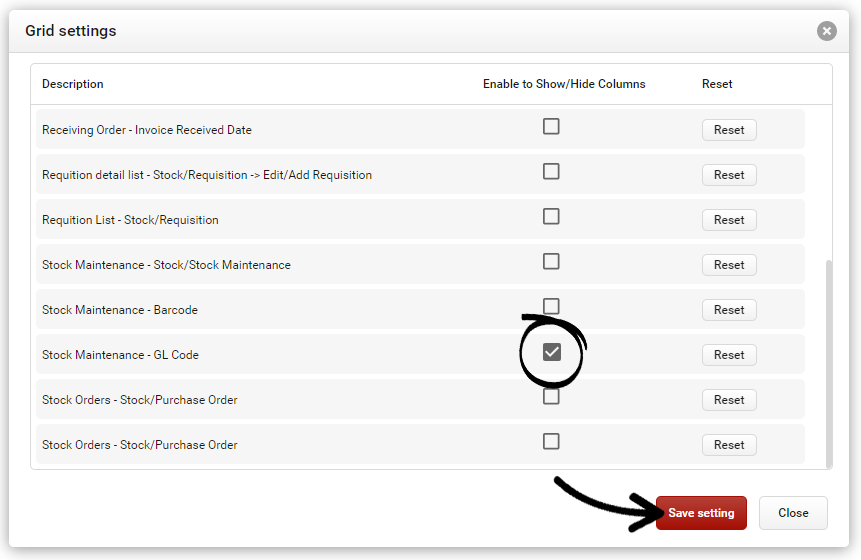Tick the Requisition detail list checkbox

pyautogui.click(x=551, y=172)
